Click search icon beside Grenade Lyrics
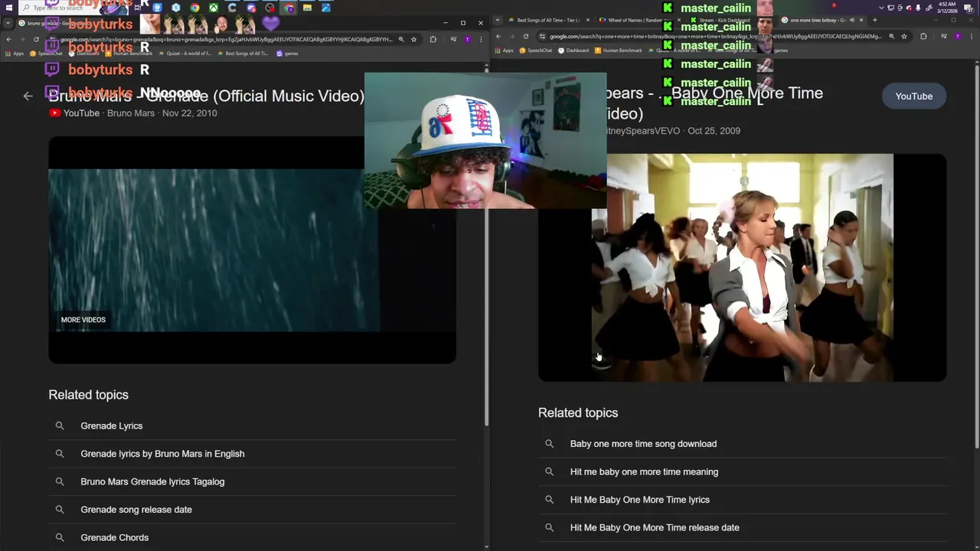980x551 pixels. [x=60, y=425]
